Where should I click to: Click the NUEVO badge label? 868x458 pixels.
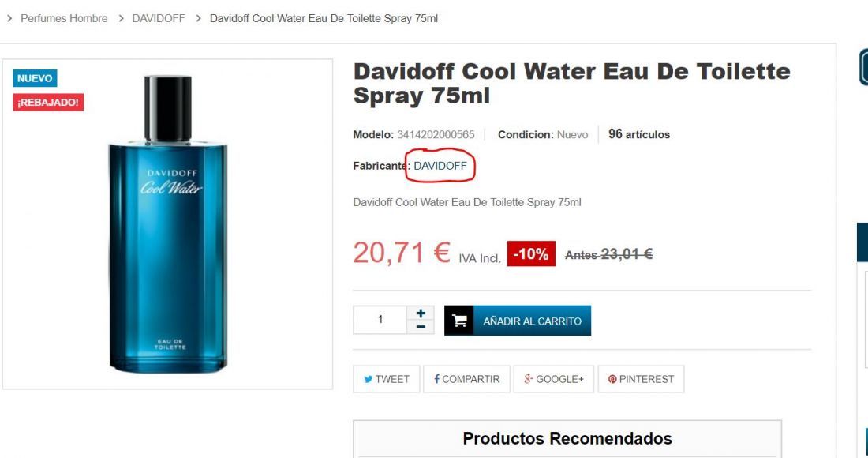coord(35,78)
